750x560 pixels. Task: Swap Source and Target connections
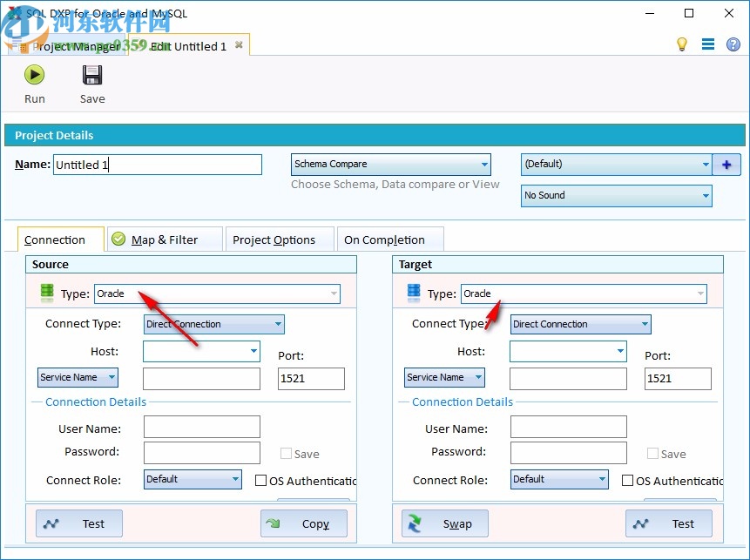(444, 523)
